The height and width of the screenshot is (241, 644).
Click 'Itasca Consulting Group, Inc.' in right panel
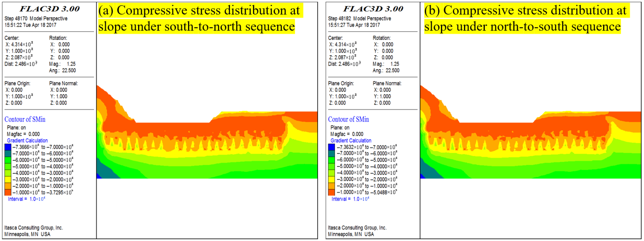(x=357, y=228)
